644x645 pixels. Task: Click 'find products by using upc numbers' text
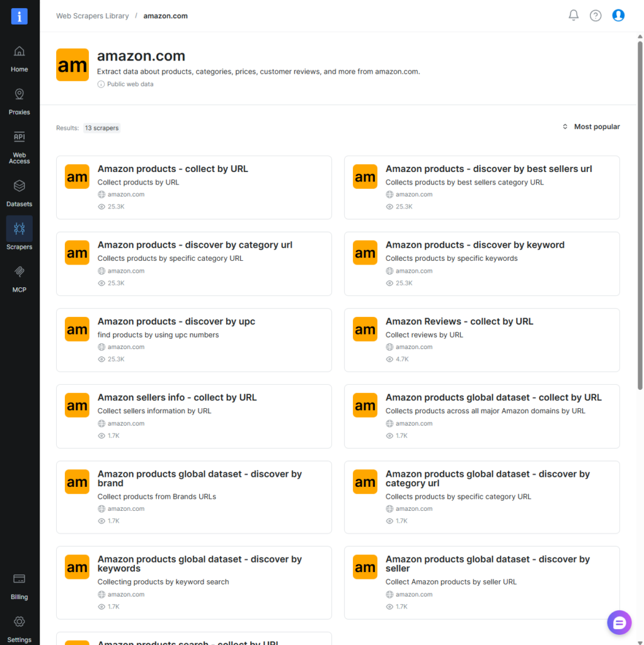[x=158, y=335]
